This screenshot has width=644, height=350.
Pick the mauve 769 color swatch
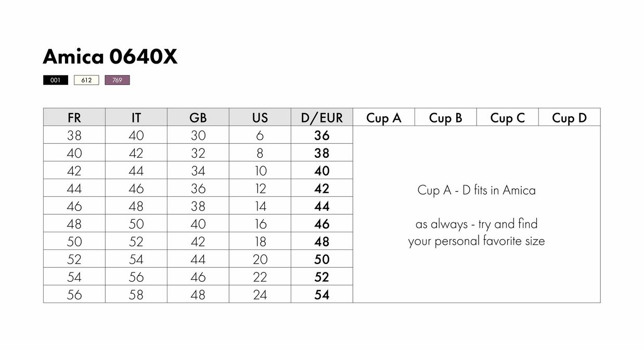pyautogui.click(x=117, y=80)
